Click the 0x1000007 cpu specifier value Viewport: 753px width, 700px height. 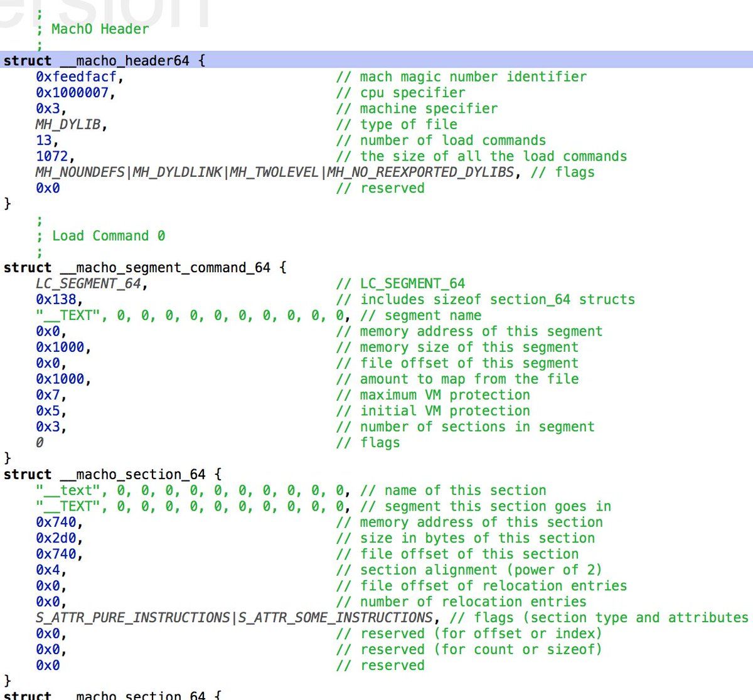tap(75, 93)
